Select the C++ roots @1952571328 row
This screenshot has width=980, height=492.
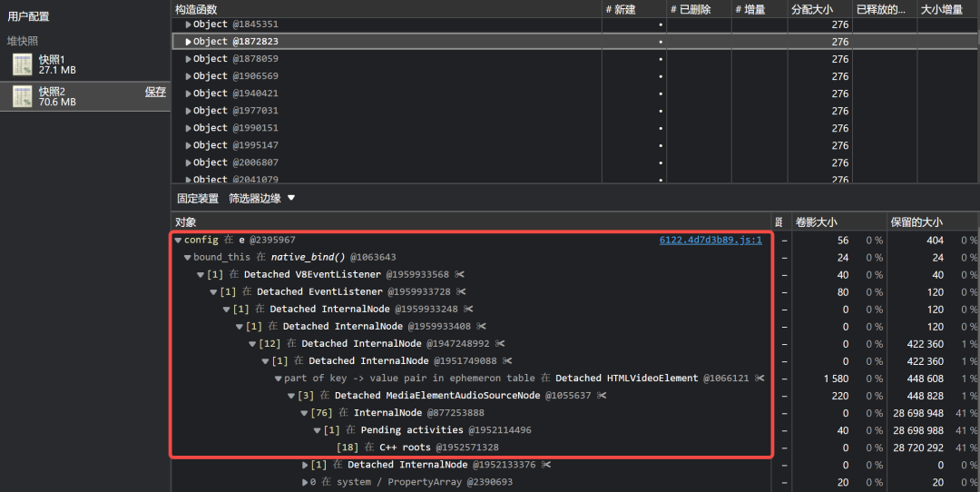point(472,448)
